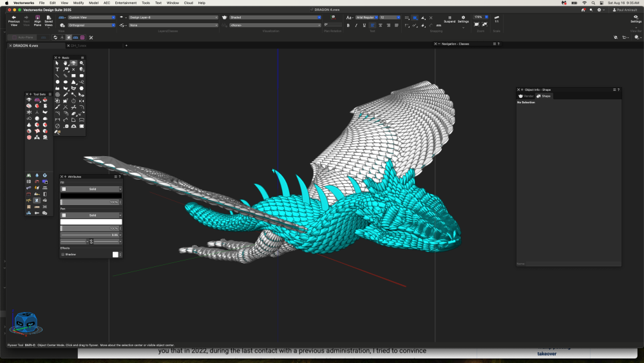
Task: Open the Align Plane tool
Action: point(37,18)
